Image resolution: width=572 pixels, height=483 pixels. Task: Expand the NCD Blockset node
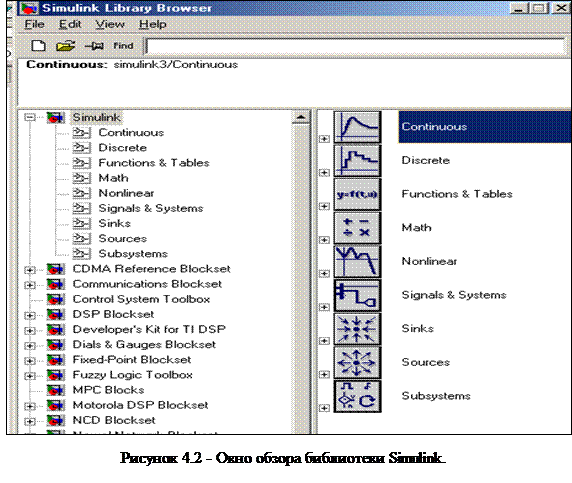[x=30, y=421]
